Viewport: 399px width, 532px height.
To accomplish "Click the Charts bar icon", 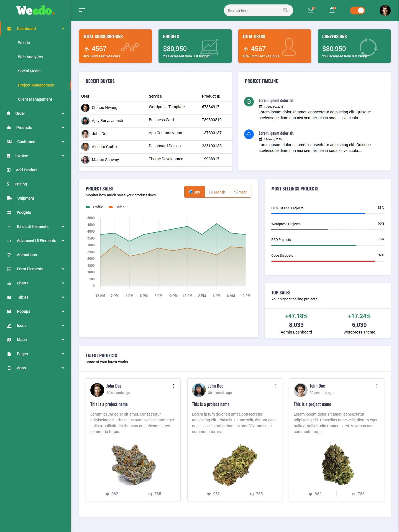I will [x=9, y=283].
